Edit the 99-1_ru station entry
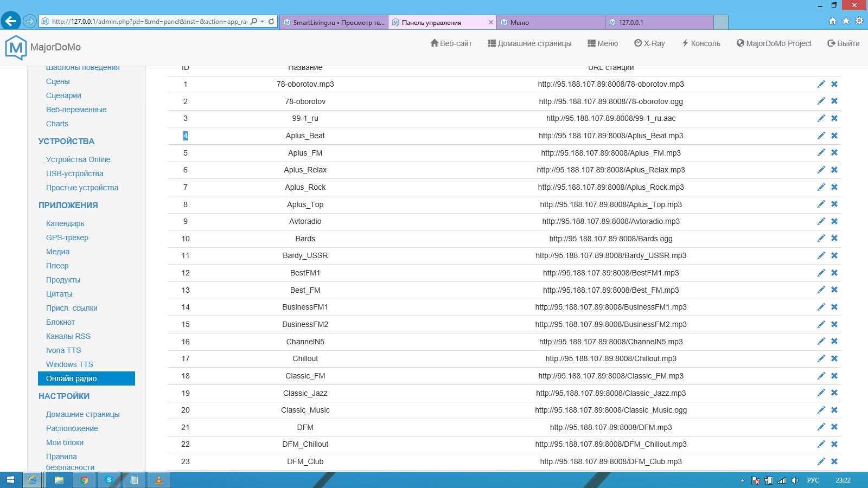 coord(821,118)
